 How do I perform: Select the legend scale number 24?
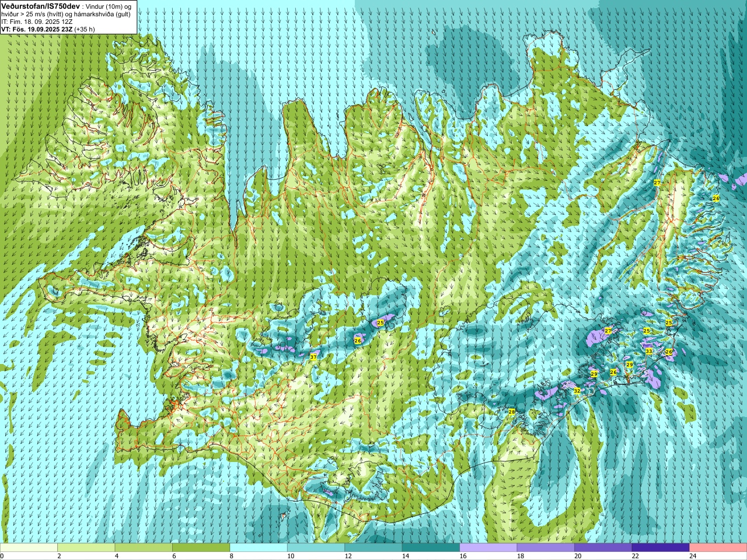pyautogui.click(x=693, y=556)
